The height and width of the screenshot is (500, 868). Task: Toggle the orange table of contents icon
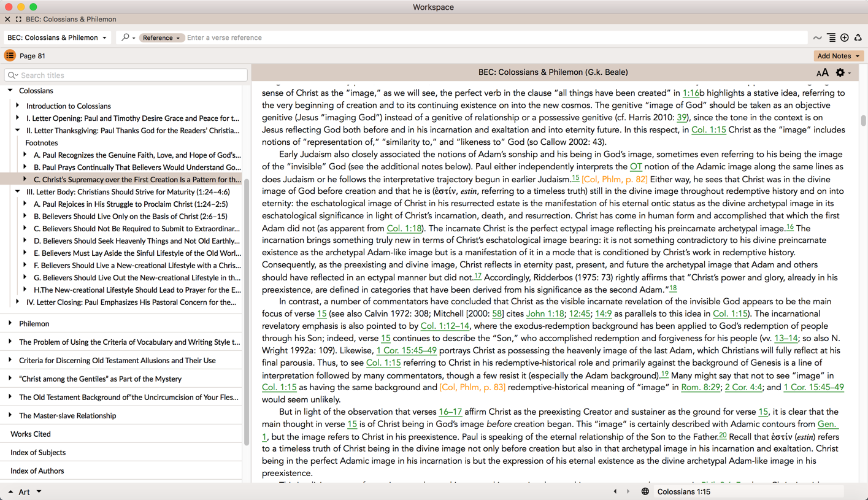pyautogui.click(x=10, y=56)
